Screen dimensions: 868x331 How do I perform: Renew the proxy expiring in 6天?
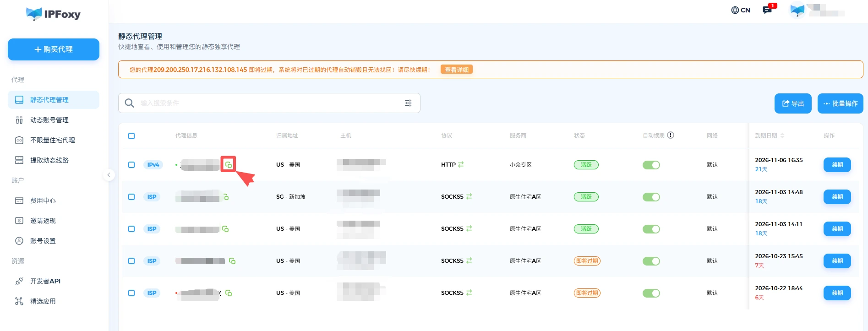pos(837,293)
